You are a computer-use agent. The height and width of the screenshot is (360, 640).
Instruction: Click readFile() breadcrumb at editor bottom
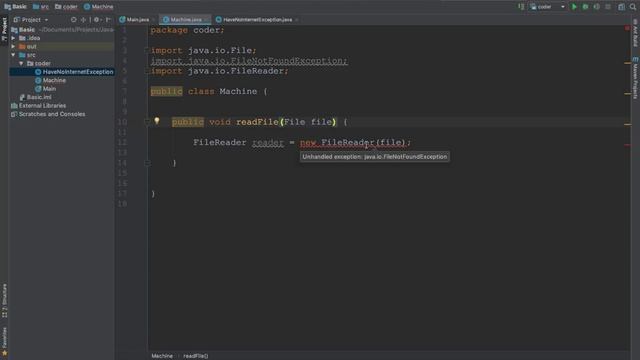[196, 356]
